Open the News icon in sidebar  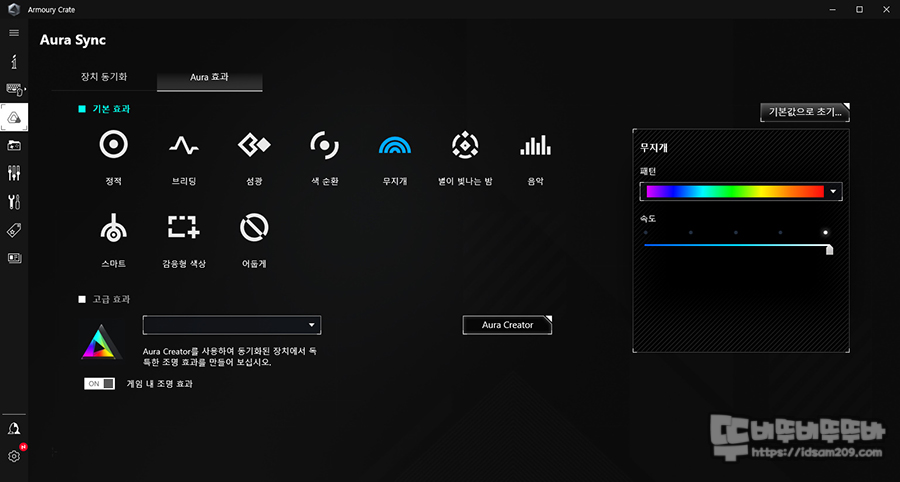coord(14,258)
